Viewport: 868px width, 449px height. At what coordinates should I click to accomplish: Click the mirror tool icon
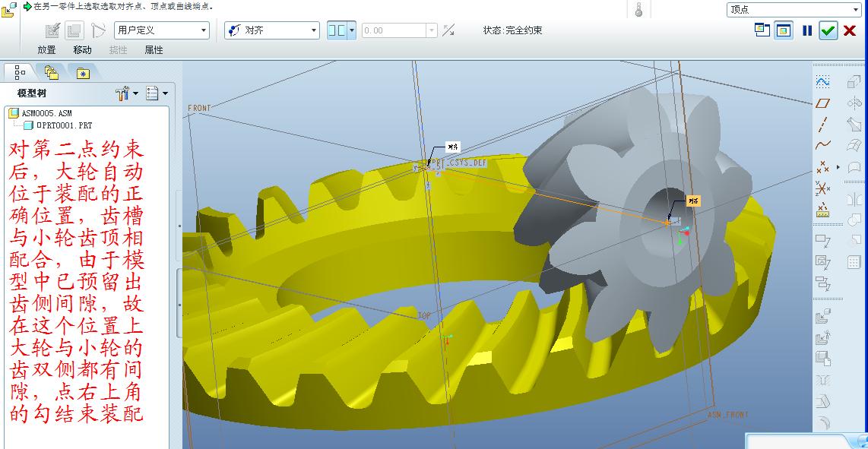point(854,199)
